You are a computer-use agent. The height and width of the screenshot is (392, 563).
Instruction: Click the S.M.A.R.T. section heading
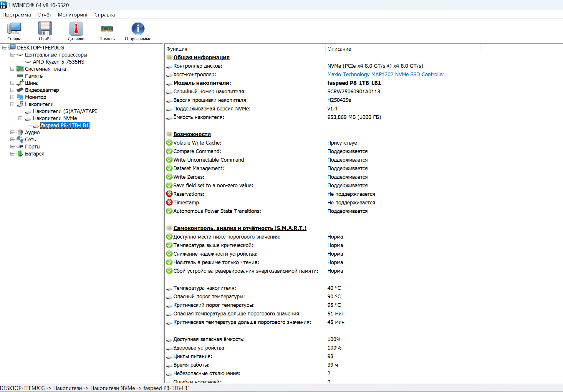pos(240,228)
